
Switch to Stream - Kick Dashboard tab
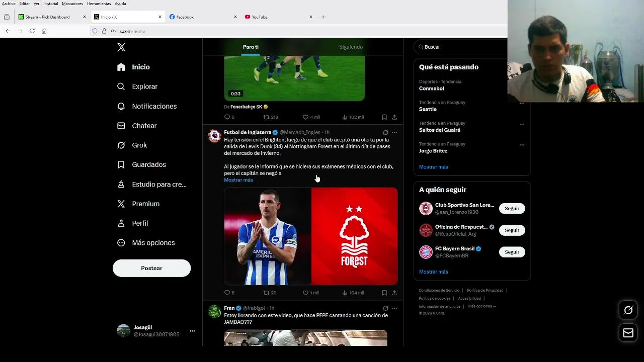coord(52,17)
